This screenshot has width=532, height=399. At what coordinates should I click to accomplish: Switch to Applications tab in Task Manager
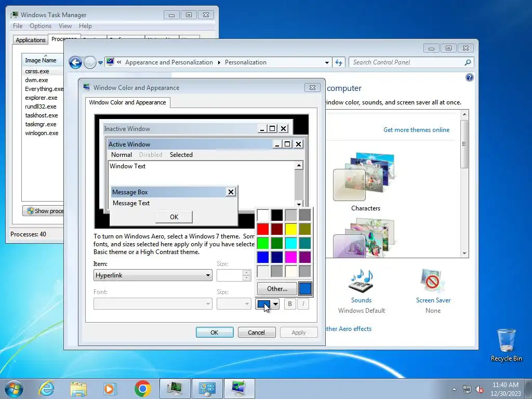click(x=31, y=40)
